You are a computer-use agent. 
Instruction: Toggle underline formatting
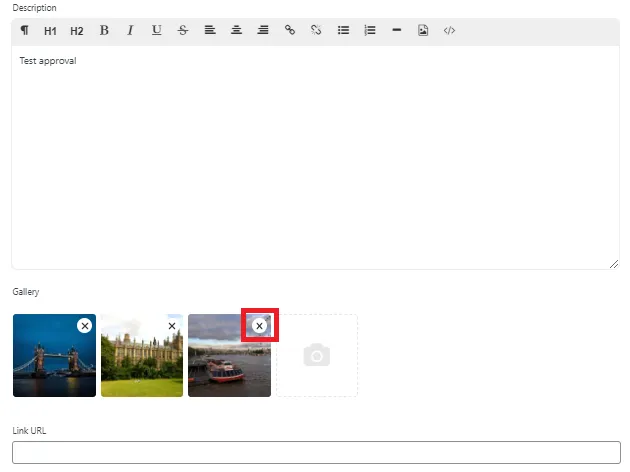(156, 31)
